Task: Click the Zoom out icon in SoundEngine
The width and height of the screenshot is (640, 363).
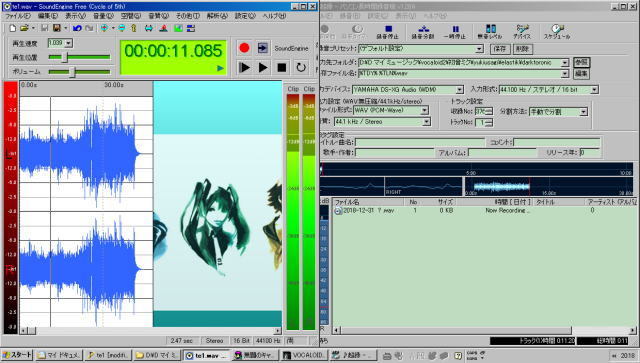Action: click(x=122, y=28)
